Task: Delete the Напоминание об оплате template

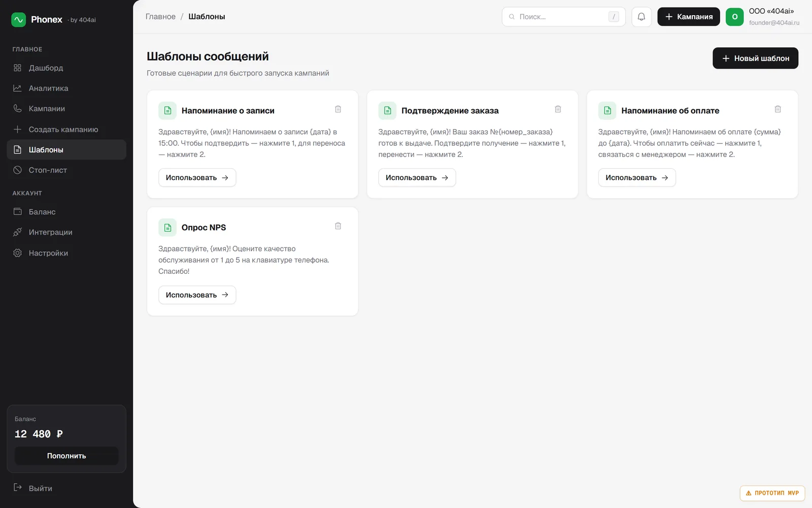Action: click(x=777, y=109)
